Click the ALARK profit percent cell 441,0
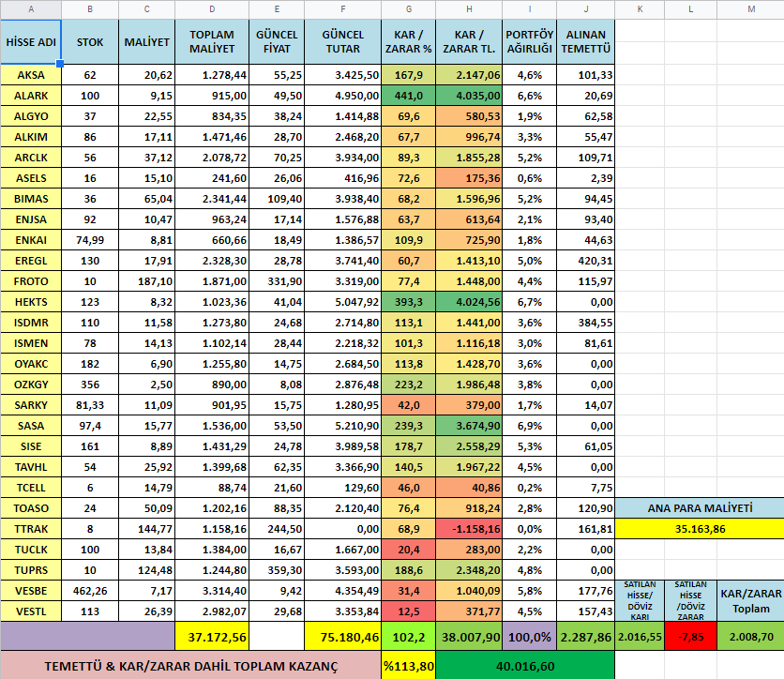This screenshot has height=679, width=784. pos(408,96)
